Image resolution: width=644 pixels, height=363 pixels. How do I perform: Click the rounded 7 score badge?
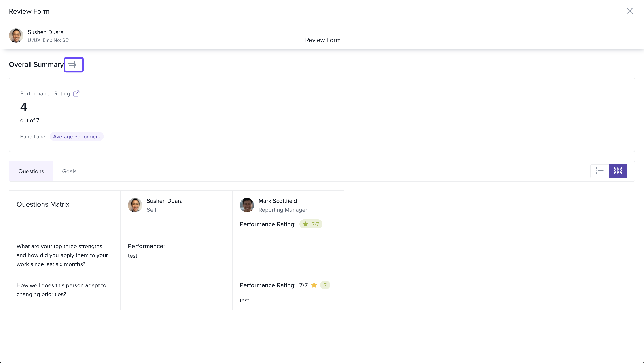click(x=325, y=285)
